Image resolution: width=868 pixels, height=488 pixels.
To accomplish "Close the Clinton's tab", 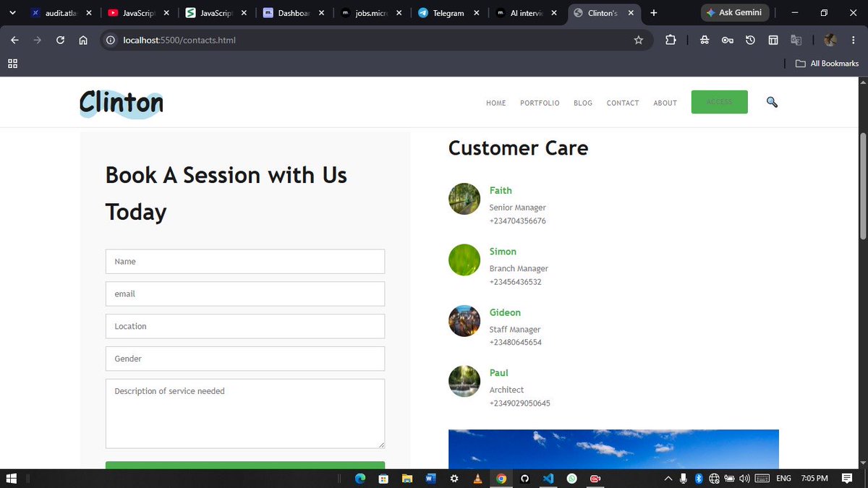I will coord(631,13).
